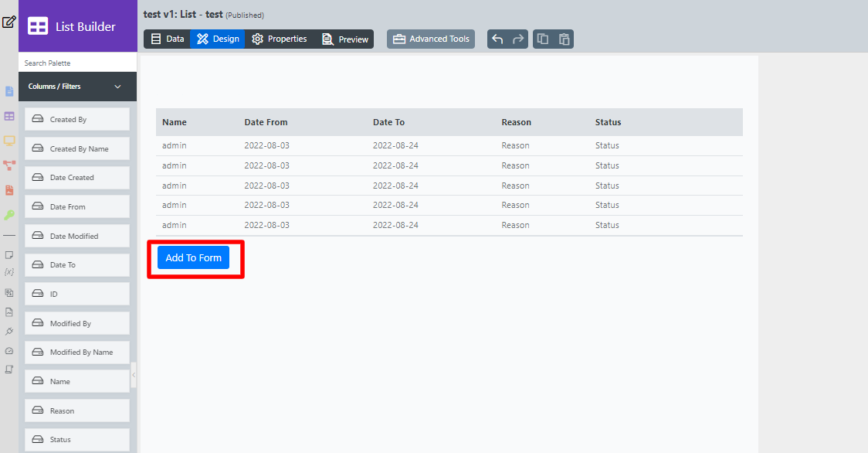Open Advanced Tools
Image resolution: width=868 pixels, height=453 pixels.
(x=431, y=39)
